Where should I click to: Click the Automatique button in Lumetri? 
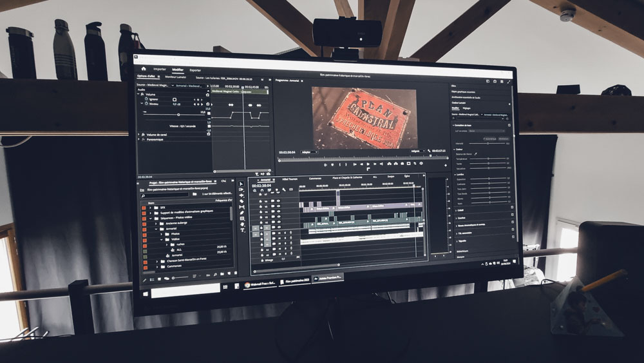[x=489, y=138]
